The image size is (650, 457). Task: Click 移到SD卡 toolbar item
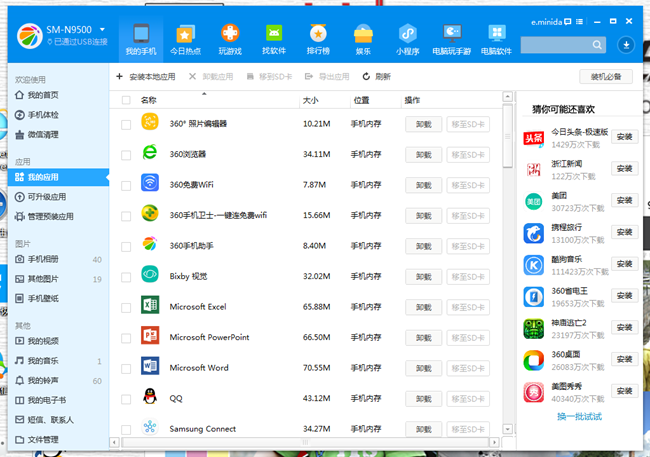pyautogui.click(x=269, y=76)
